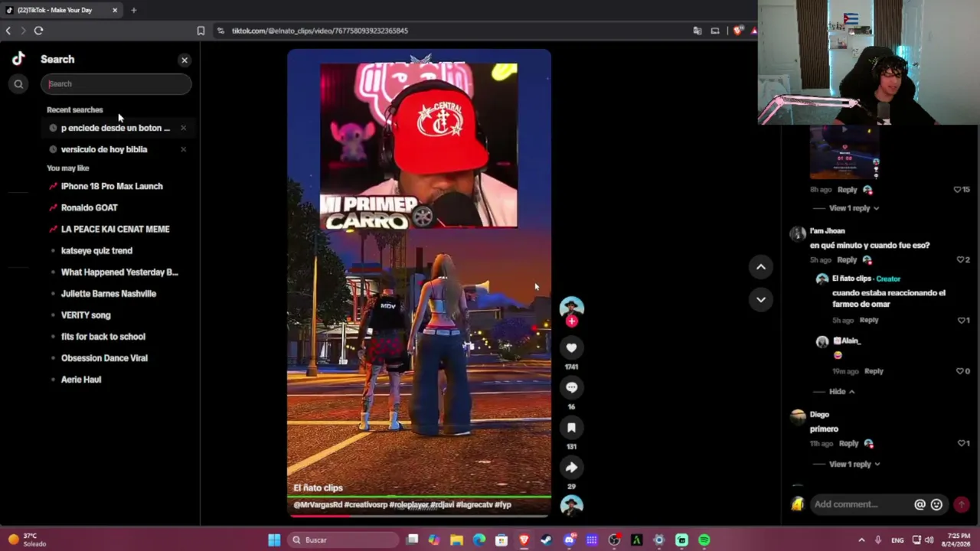Share the video with the arrow icon
The width and height of the screenshot is (980, 551).
571,467
